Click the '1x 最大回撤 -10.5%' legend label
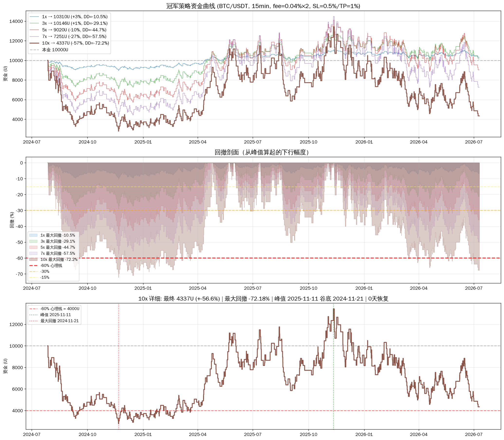This screenshot has width=504, height=440. click(58, 235)
